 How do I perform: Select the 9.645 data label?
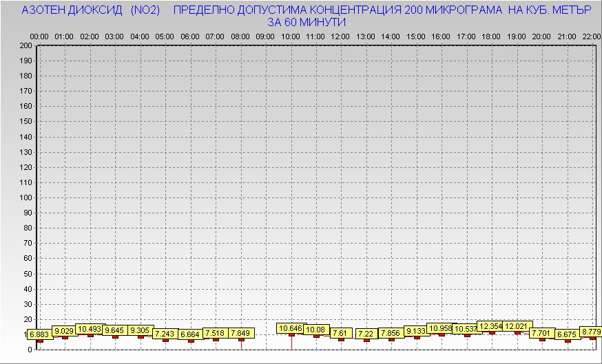coord(114,330)
